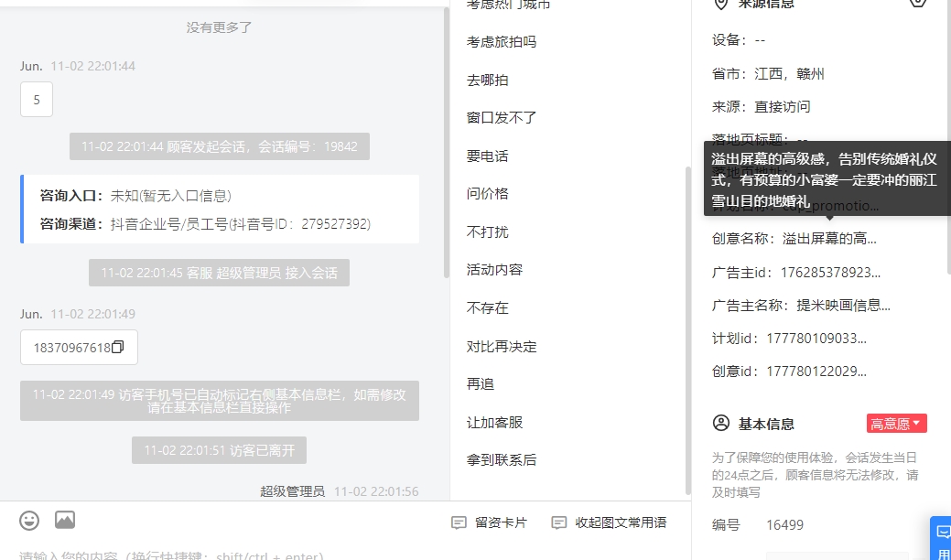Click 广告主名称 提米映画信息... row
951x560 pixels.
point(801,306)
